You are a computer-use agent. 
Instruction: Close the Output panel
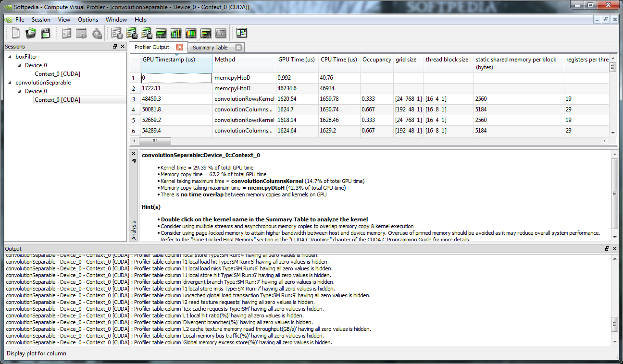(x=615, y=249)
